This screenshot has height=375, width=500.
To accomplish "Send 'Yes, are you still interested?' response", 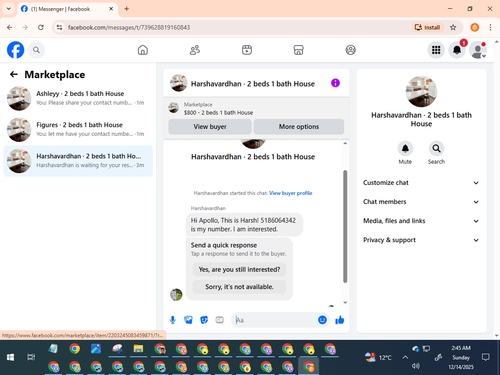I will coord(239,269).
